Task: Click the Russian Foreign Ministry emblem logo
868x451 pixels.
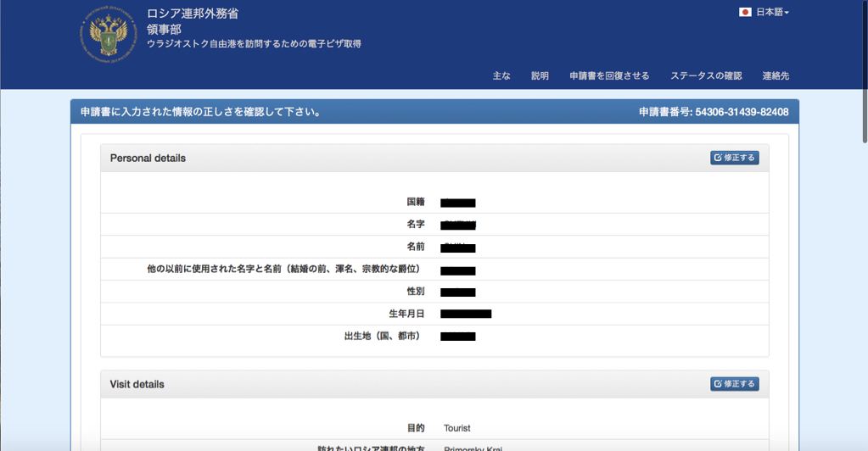Action: pyautogui.click(x=109, y=34)
